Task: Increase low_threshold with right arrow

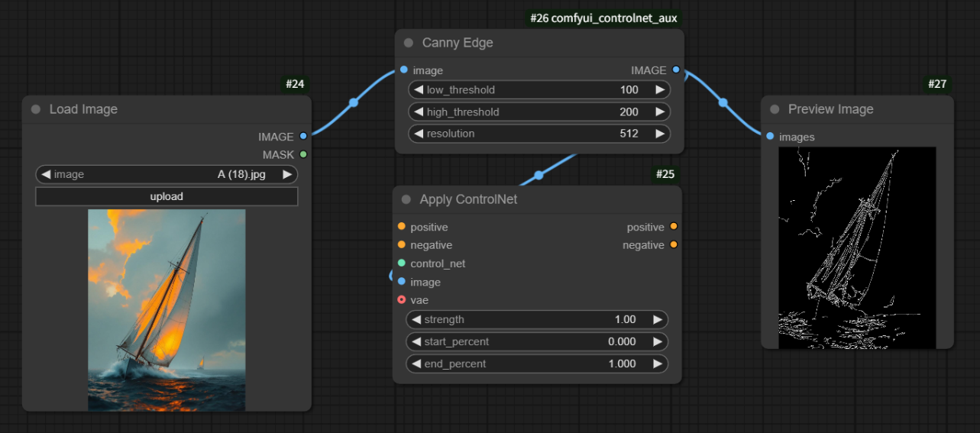Action: coord(659,90)
